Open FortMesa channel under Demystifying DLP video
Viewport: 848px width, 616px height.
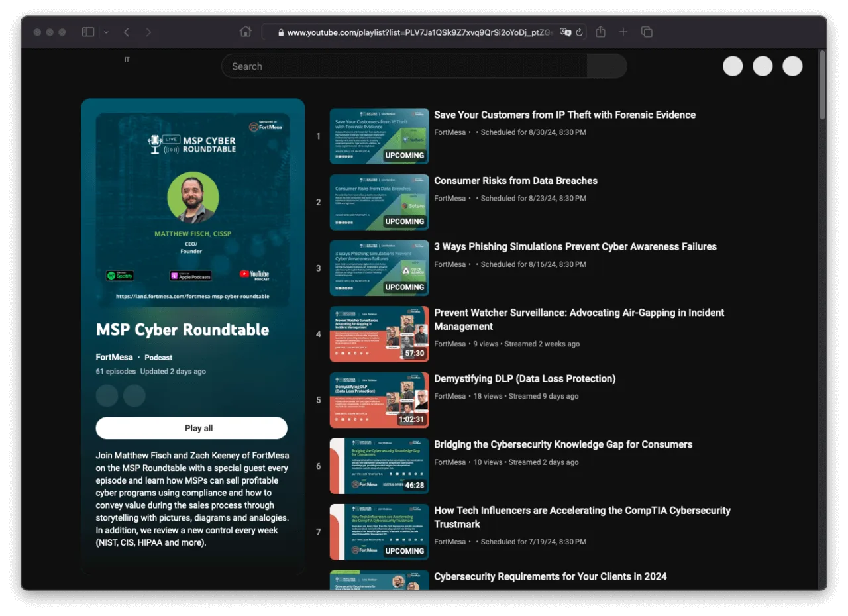pyautogui.click(x=450, y=396)
